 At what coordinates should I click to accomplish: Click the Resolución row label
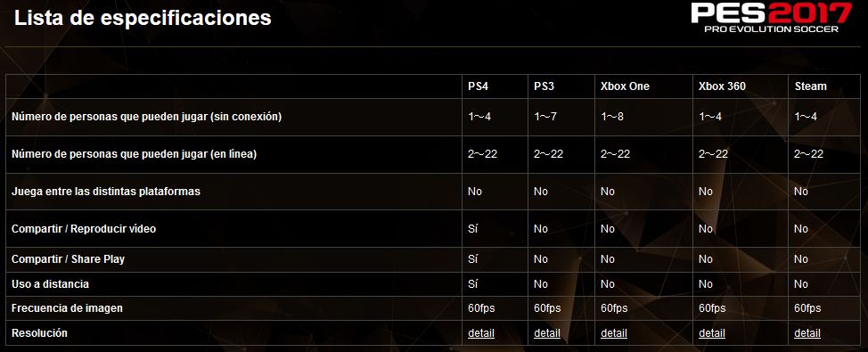tap(39, 333)
